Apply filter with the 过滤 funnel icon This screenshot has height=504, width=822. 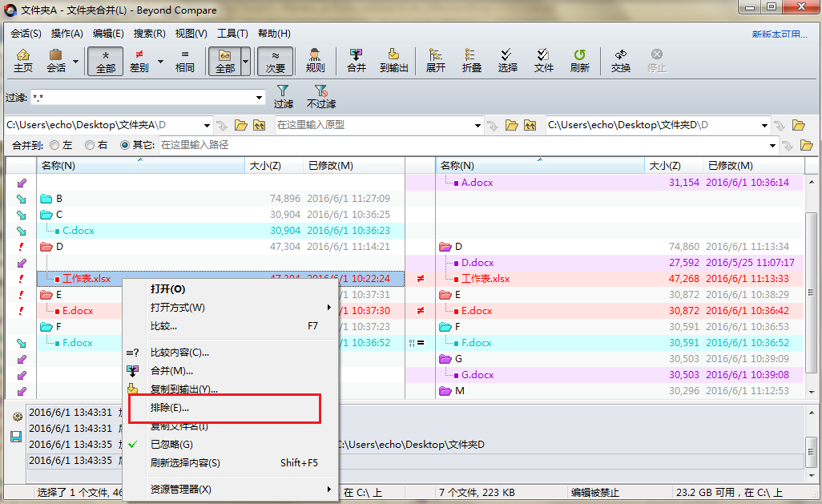tap(283, 97)
